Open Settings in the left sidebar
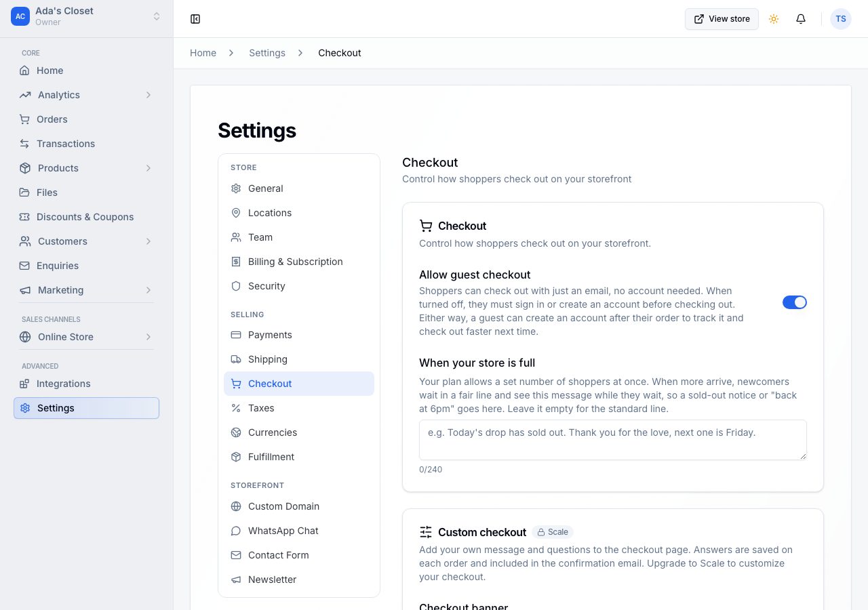 pos(86,408)
